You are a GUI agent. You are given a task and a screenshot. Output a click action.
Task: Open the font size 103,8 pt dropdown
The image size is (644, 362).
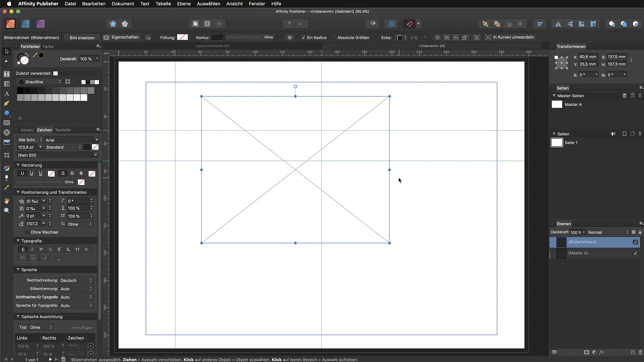pos(40,147)
